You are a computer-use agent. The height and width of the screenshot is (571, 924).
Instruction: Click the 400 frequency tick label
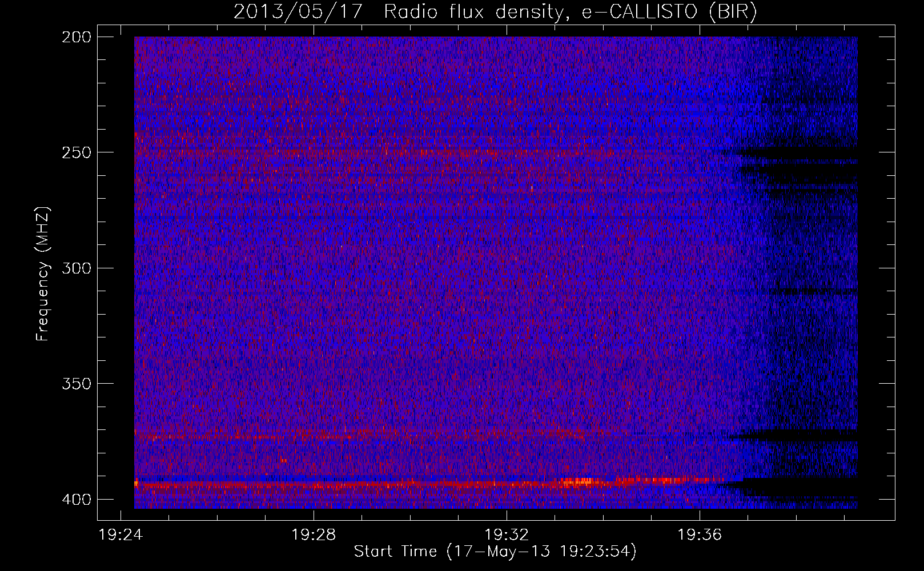pyautogui.click(x=76, y=499)
